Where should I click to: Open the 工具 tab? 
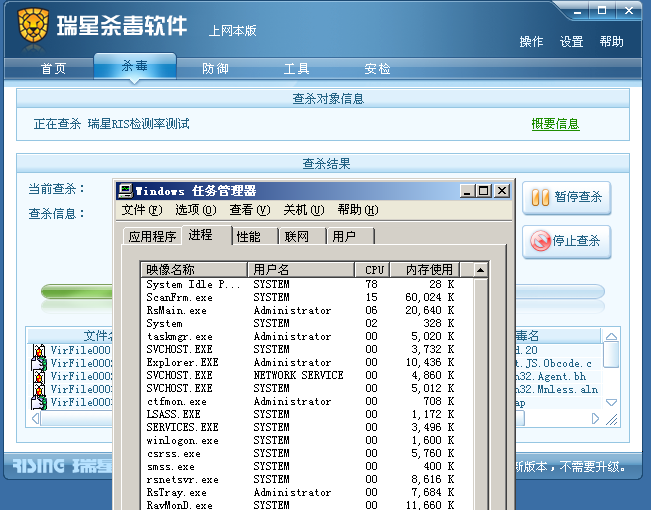tap(296, 69)
